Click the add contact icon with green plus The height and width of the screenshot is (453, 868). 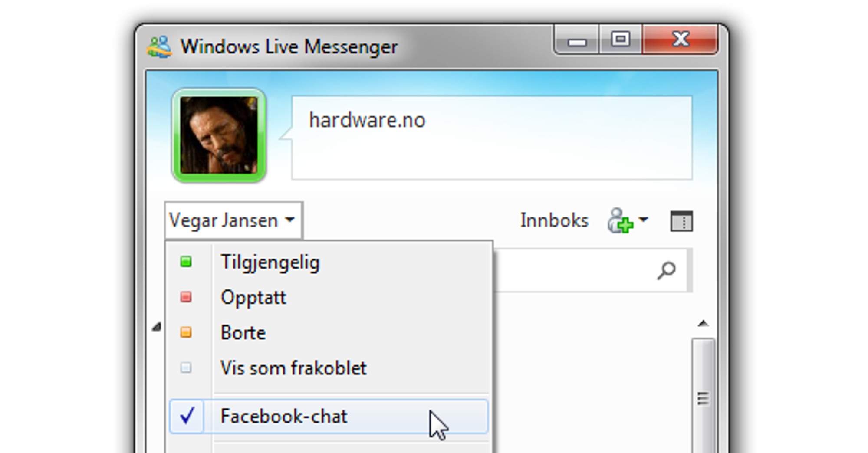tap(620, 221)
